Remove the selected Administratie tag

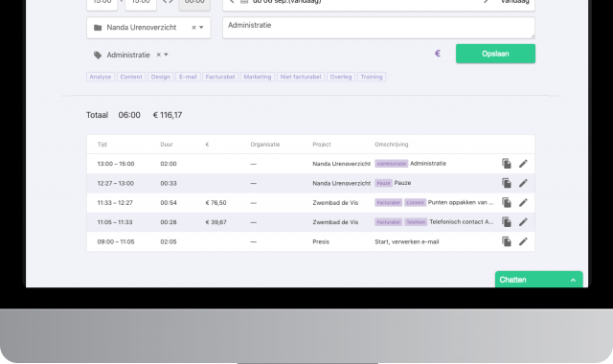pos(158,55)
